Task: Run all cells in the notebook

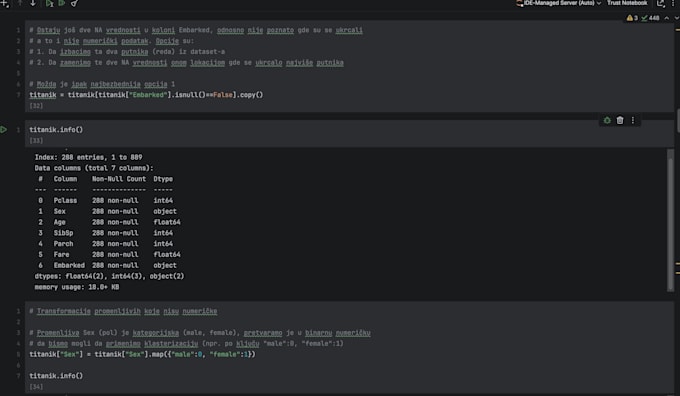Action: pyautogui.click(x=62, y=3)
